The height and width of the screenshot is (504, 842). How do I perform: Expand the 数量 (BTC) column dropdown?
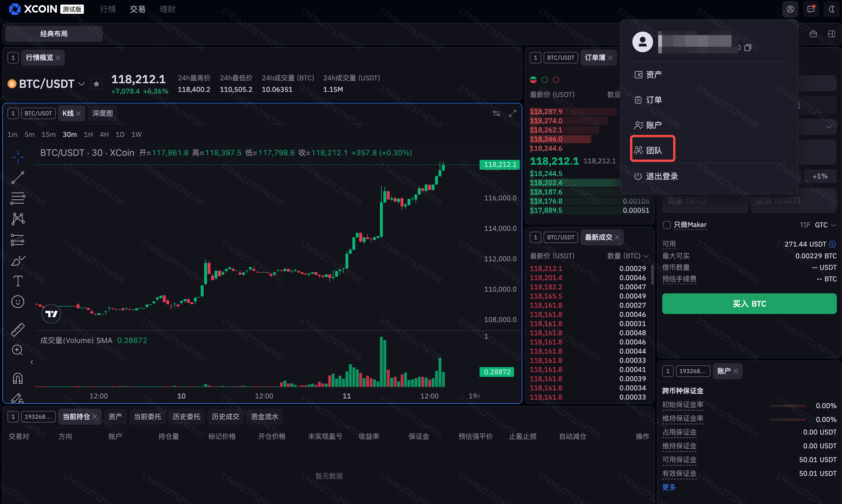(646, 256)
